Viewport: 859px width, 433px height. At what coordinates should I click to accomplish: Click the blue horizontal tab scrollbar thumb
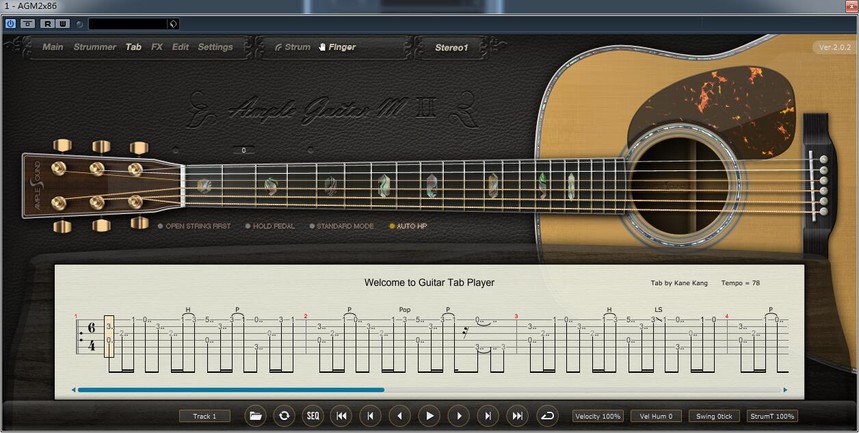231,390
